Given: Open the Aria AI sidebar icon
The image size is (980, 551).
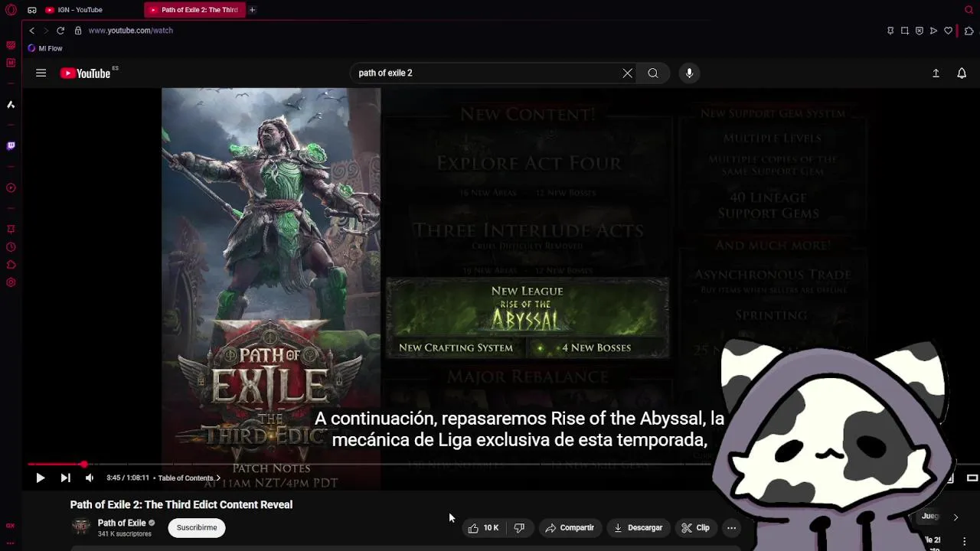Looking at the screenshot, I should pyautogui.click(x=11, y=104).
